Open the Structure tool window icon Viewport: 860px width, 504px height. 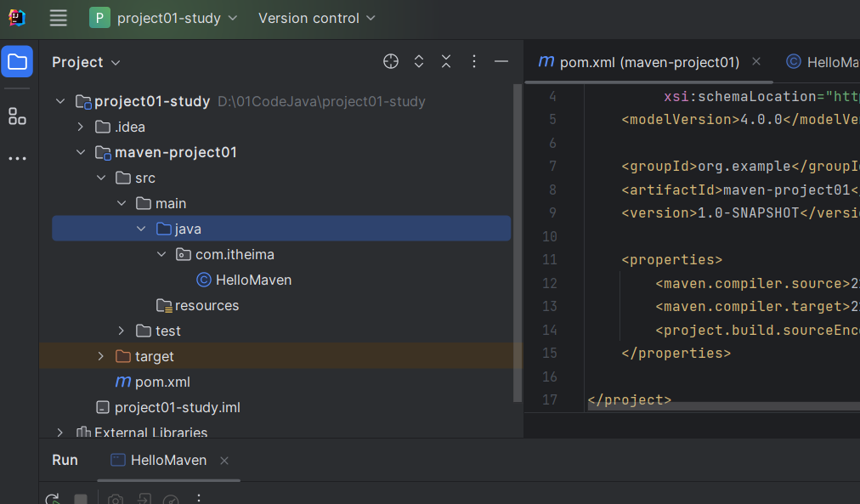(17, 116)
